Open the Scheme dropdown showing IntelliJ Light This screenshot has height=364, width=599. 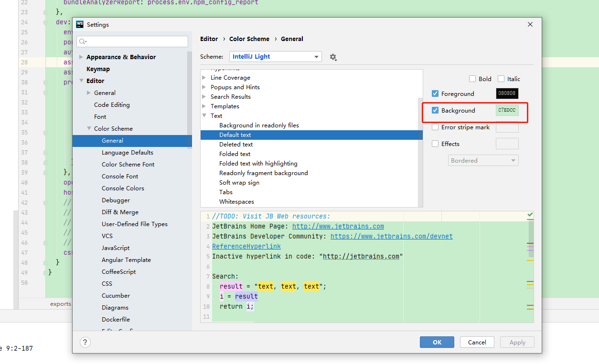tap(275, 56)
